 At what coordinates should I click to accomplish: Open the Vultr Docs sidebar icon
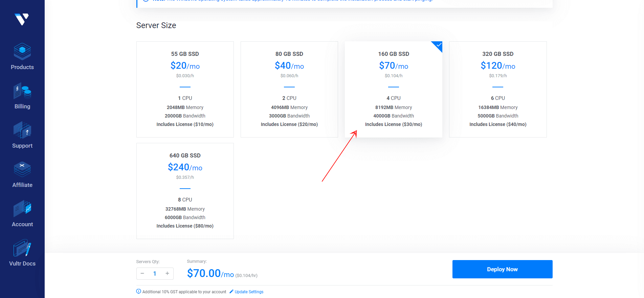click(x=22, y=248)
